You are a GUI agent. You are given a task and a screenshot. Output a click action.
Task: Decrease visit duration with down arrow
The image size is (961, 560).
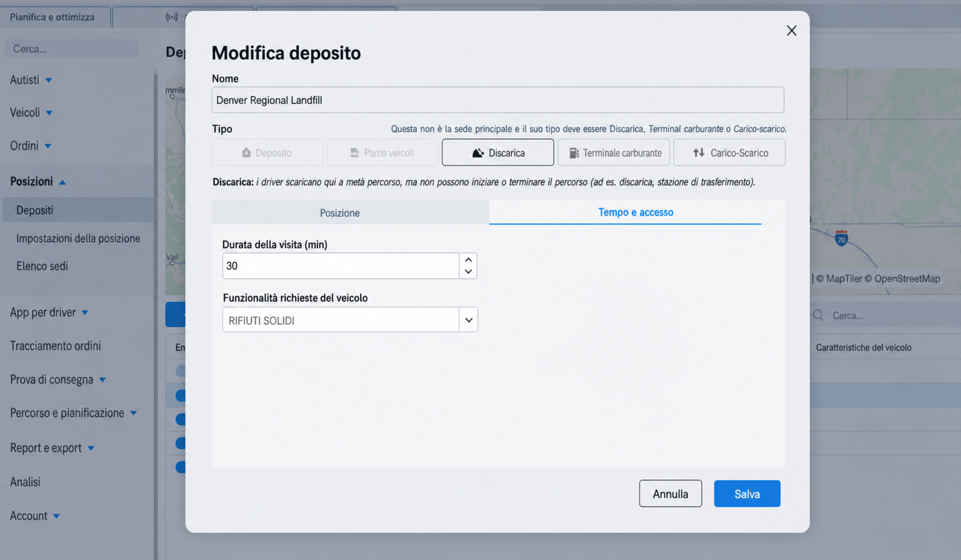468,272
